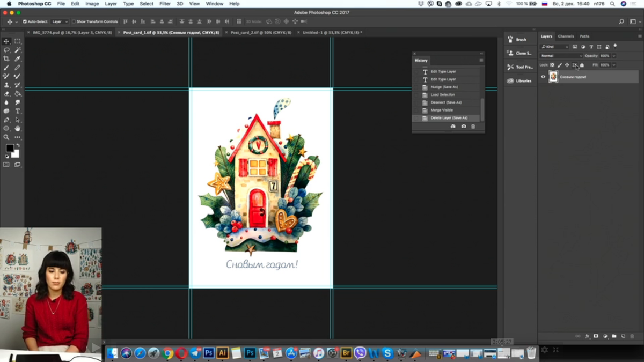The image size is (644, 362).
Task: Select the Clone Stamp tool in toolbox
Action: click(6, 85)
